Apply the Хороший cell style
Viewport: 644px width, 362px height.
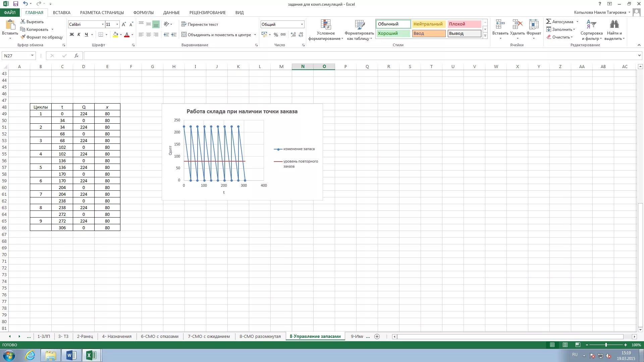(x=393, y=34)
